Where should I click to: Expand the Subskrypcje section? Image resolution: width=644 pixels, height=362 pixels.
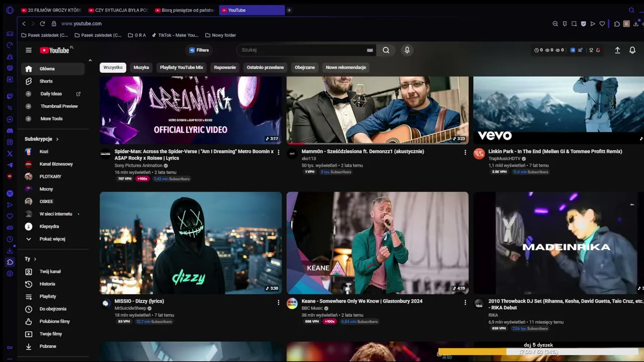tap(41, 139)
